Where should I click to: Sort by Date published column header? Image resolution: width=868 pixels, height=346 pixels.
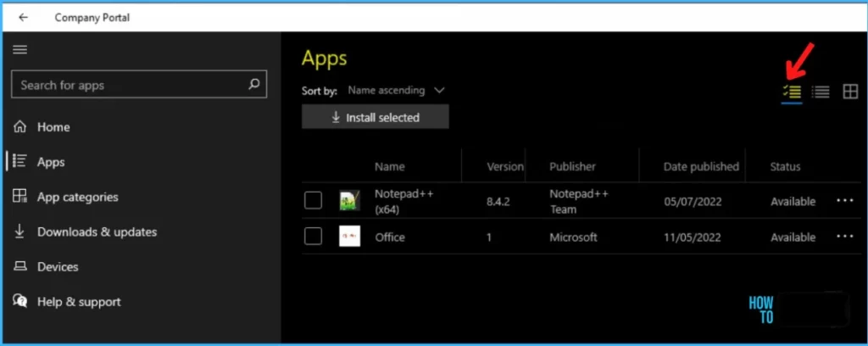tap(701, 166)
